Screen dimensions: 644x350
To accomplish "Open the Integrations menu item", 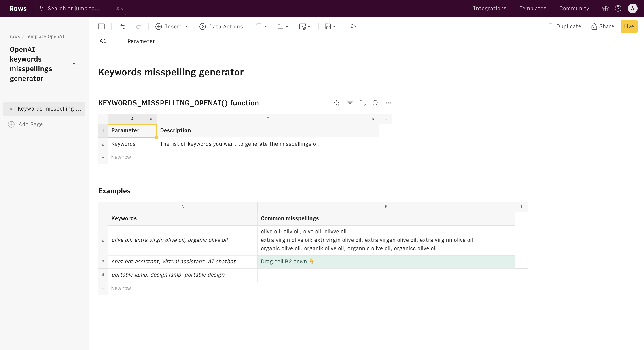I will pyautogui.click(x=489, y=9).
